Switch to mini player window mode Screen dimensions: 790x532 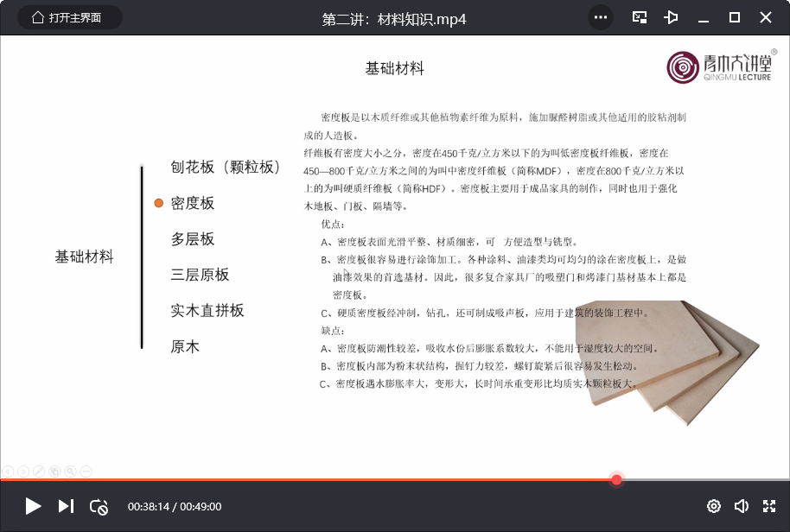640,17
